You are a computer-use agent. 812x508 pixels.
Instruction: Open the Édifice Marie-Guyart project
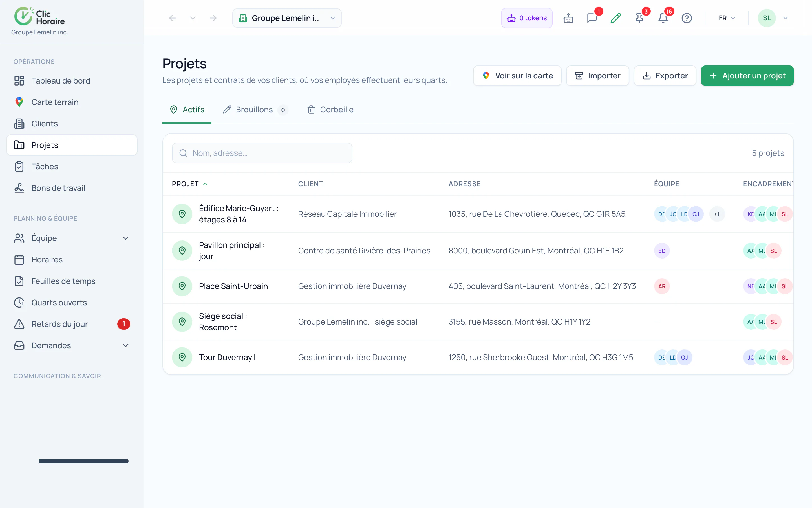pos(239,214)
